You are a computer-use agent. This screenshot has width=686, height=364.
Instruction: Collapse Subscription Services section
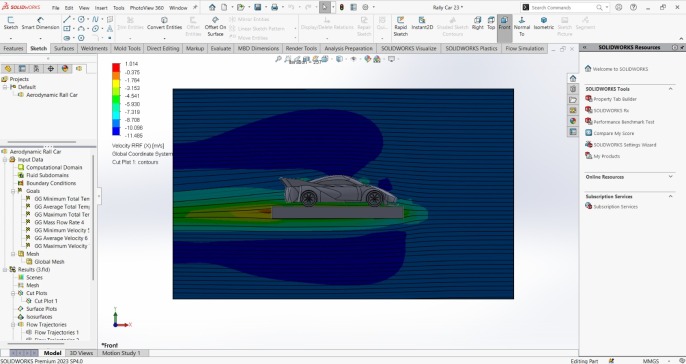[x=670, y=196]
